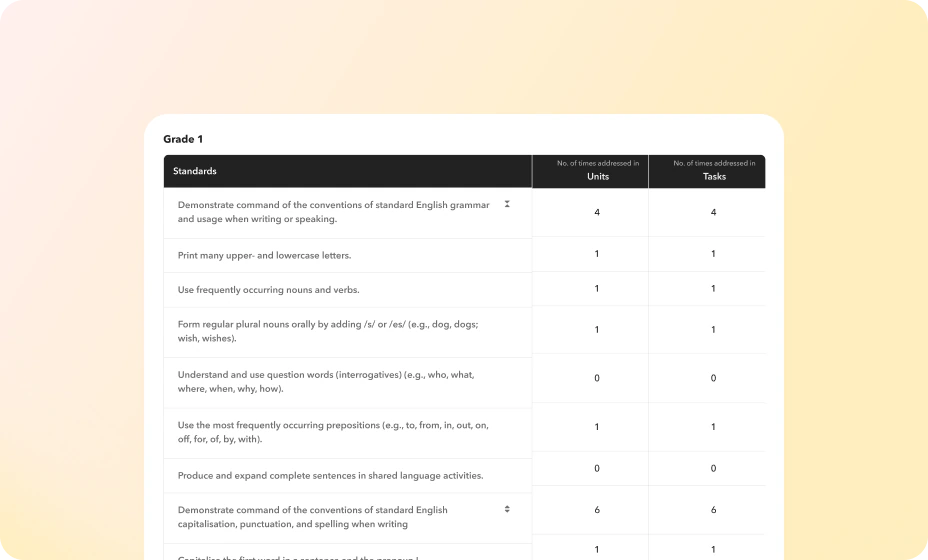
Task: Click Units value for 'Print many upper- and lowercase letters'
Action: click(x=597, y=254)
